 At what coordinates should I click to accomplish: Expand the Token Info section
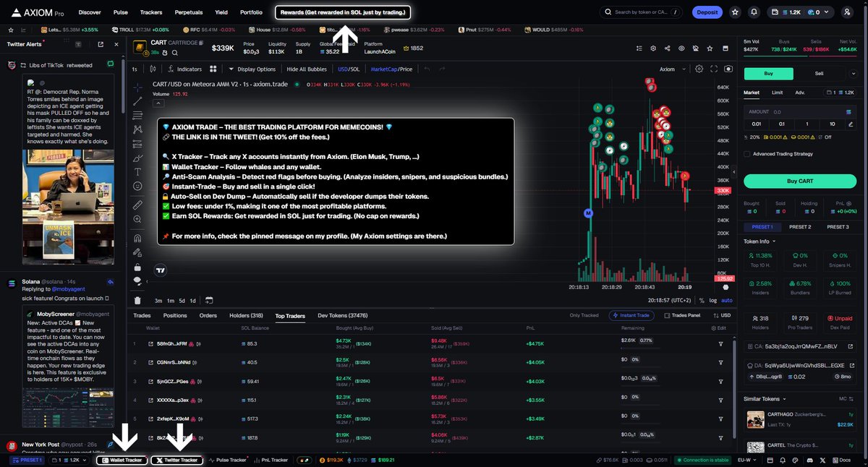pyautogui.click(x=759, y=241)
